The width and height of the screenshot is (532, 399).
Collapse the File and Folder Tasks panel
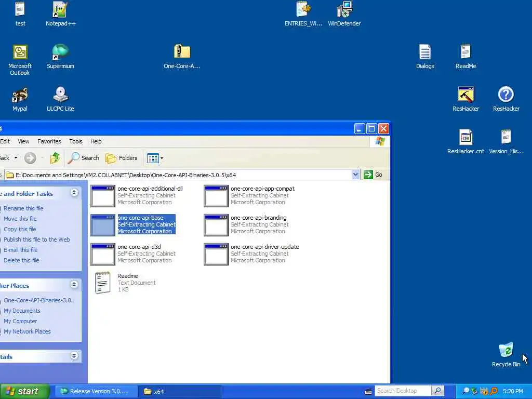74,193
